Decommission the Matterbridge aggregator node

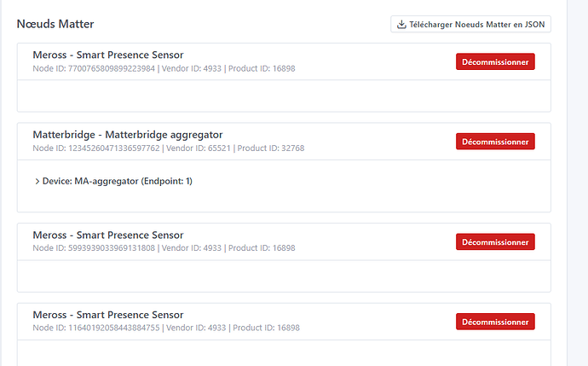pyautogui.click(x=495, y=141)
